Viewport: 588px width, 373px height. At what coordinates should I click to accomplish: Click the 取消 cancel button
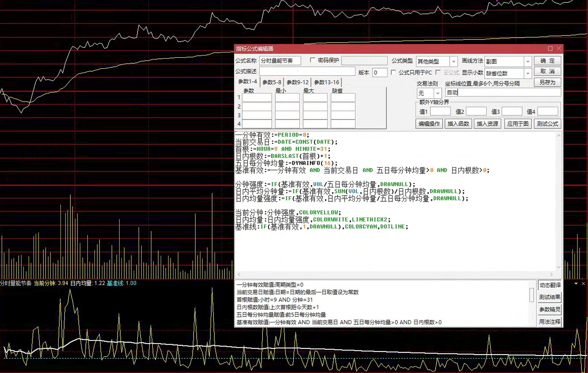pyautogui.click(x=547, y=71)
